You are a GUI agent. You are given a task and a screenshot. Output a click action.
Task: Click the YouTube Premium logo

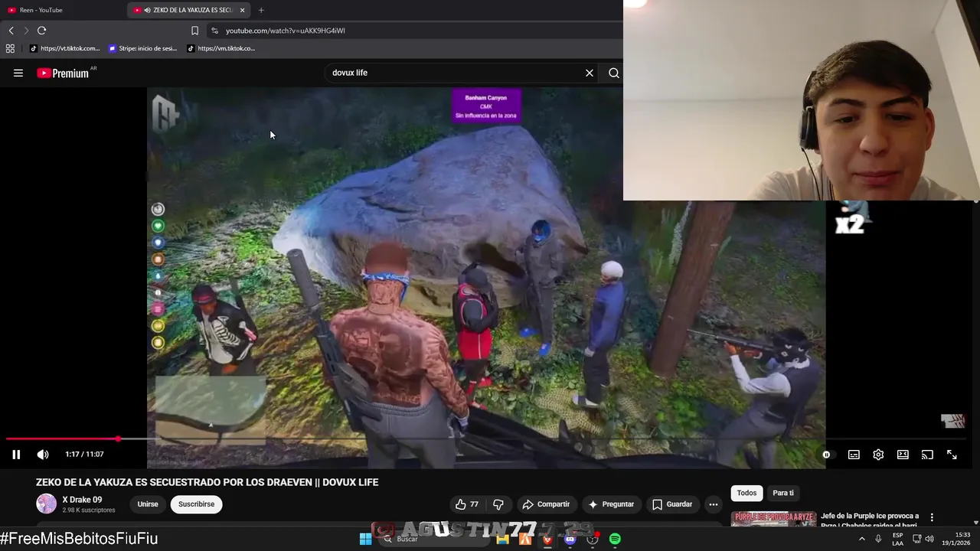tap(63, 73)
